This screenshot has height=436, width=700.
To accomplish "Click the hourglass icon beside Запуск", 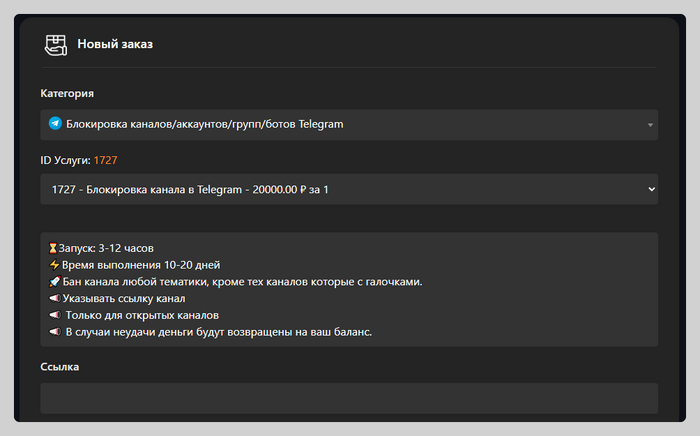I will [x=53, y=247].
